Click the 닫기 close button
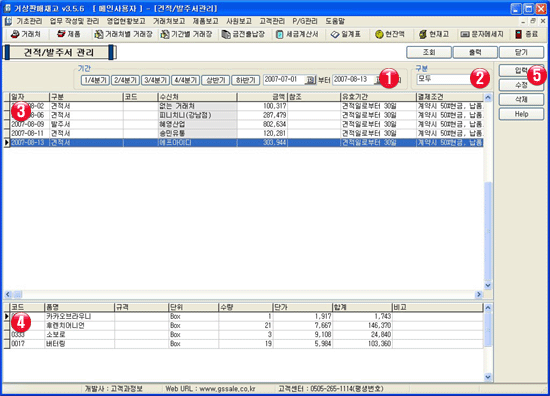This screenshot has height=396, width=550. [521, 52]
